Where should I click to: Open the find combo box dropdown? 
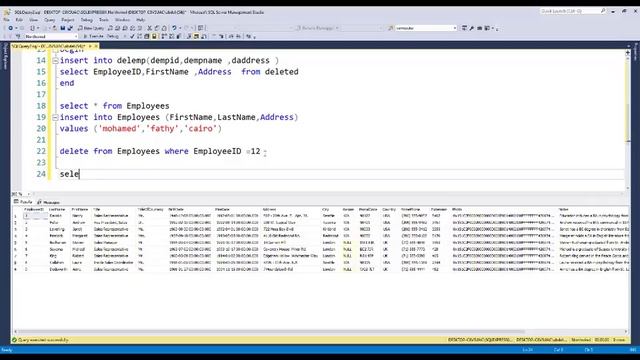[x=455, y=28]
